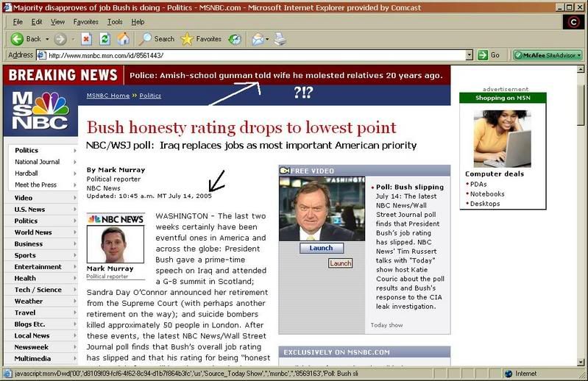The height and width of the screenshot is (381, 588).
Task: Click the PDAs shopping link
Action: pyautogui.click(x=478, y=185)
